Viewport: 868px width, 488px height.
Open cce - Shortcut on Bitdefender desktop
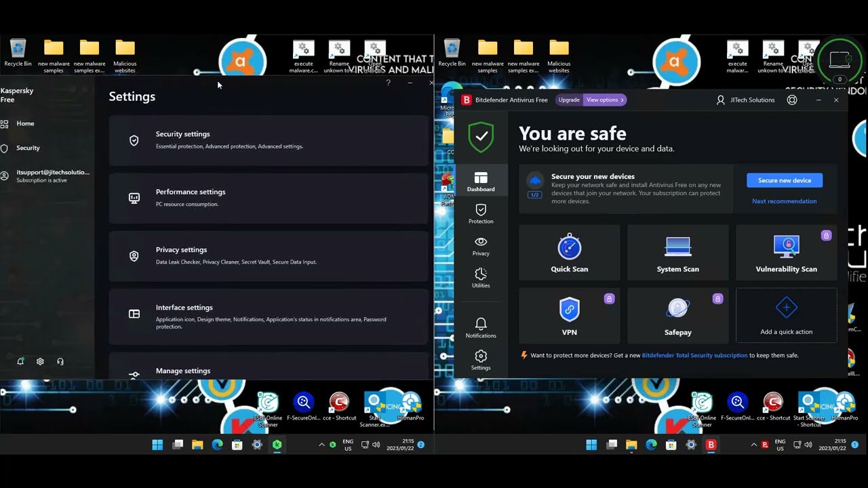[773, 406]
